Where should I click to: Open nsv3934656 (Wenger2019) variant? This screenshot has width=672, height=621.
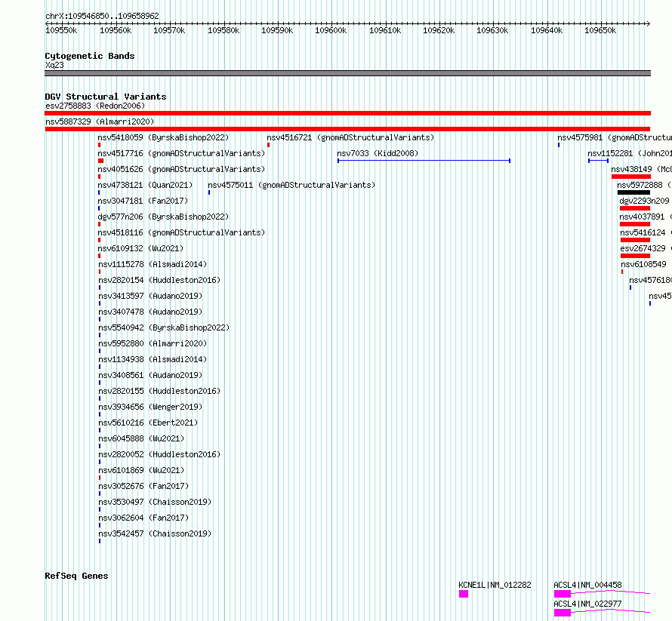(150, 407)
